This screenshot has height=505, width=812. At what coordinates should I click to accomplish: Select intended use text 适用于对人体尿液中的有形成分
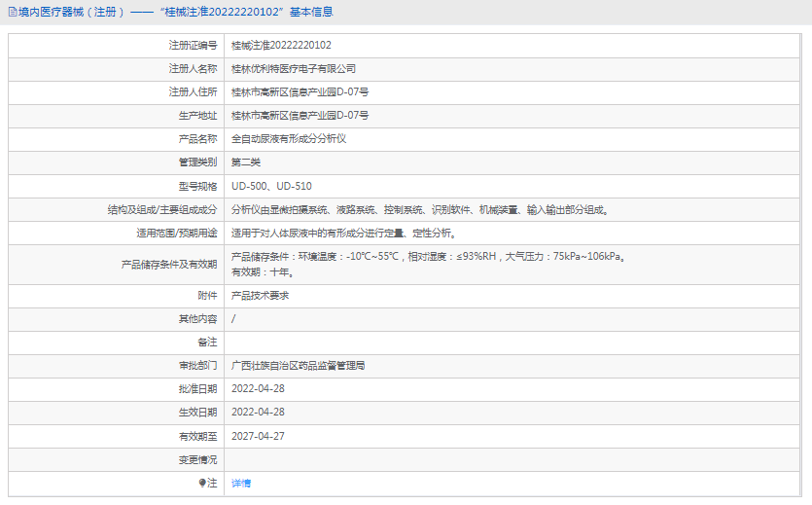coord(345,234)
